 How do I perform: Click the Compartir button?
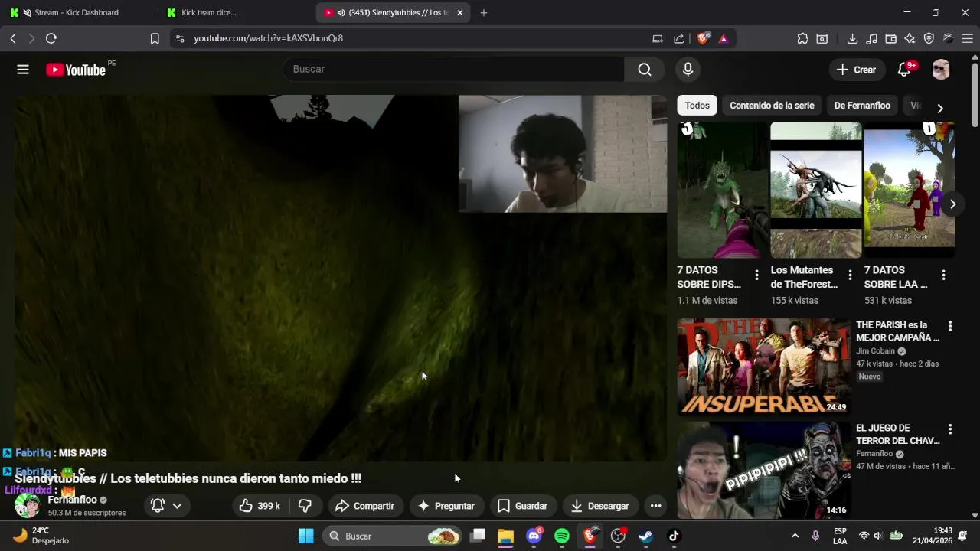point(364,506)
